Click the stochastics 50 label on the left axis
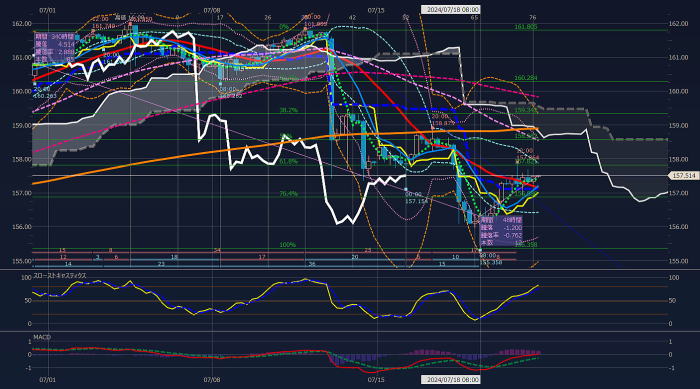Image resolution: width=700 pixels, height=389 pixels. (x=28, y=301)
